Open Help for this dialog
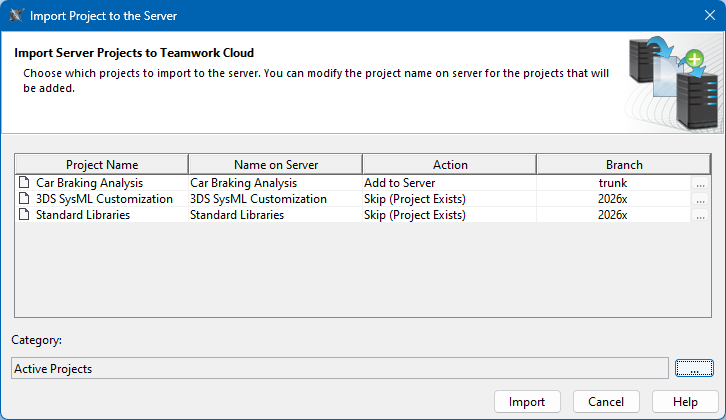 685,402
